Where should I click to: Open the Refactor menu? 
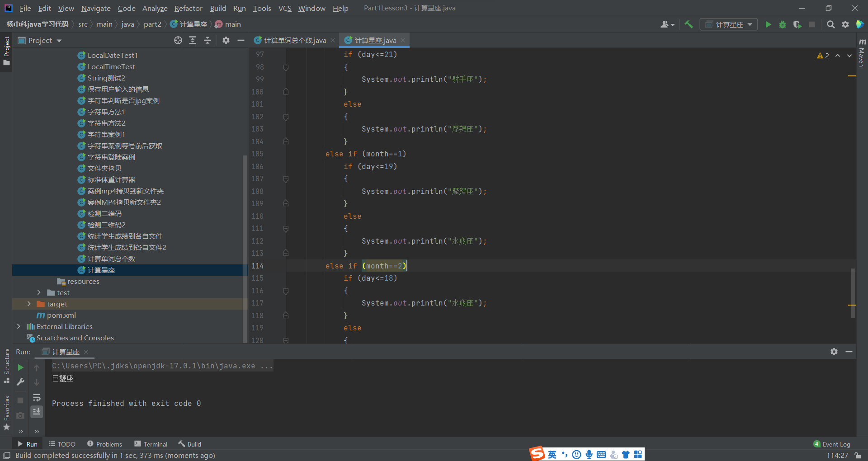tap(188, 8)
